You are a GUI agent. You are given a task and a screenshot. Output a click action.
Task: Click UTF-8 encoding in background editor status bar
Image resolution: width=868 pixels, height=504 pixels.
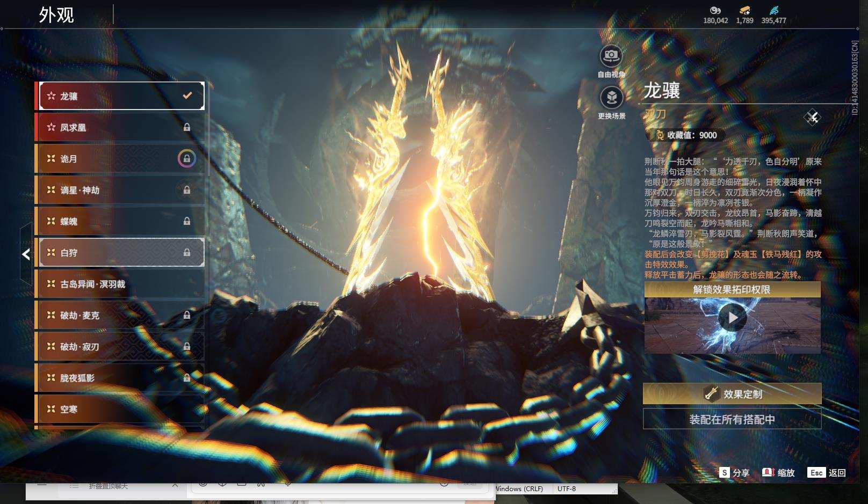[567, 489]
